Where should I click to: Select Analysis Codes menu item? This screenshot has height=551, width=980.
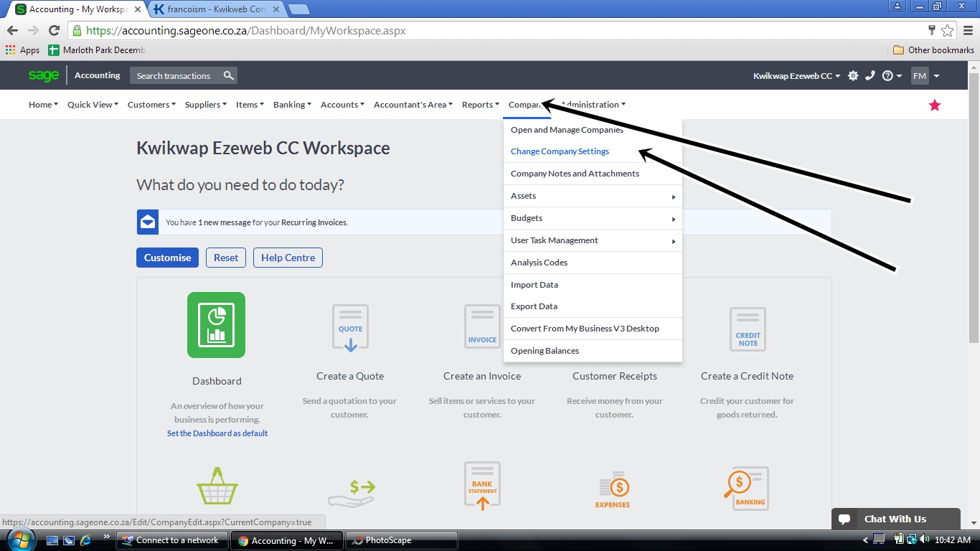pos(593,263)
